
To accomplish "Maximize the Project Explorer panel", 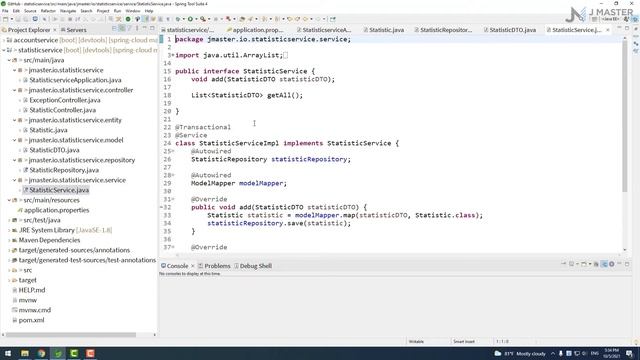I will pos(152,28).
